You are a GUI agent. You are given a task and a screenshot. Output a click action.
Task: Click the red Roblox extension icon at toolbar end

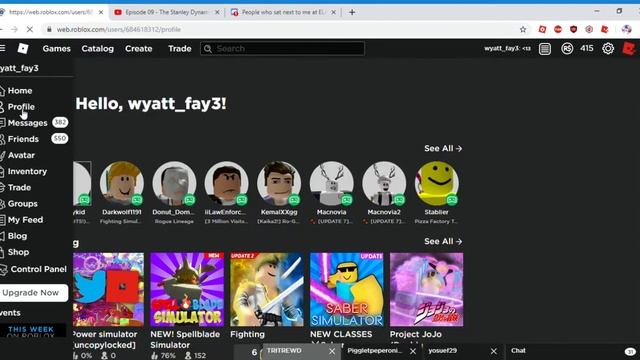[x=605, y=29]
